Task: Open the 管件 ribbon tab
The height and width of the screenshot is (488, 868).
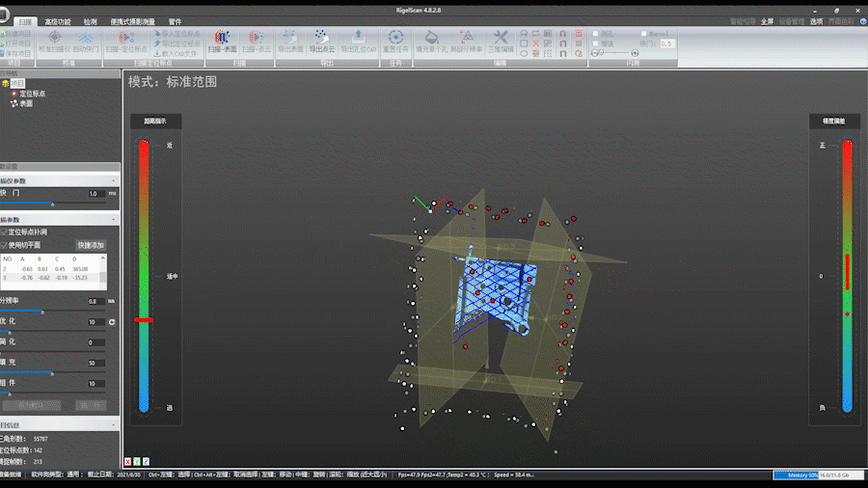Action: [175, 21]
